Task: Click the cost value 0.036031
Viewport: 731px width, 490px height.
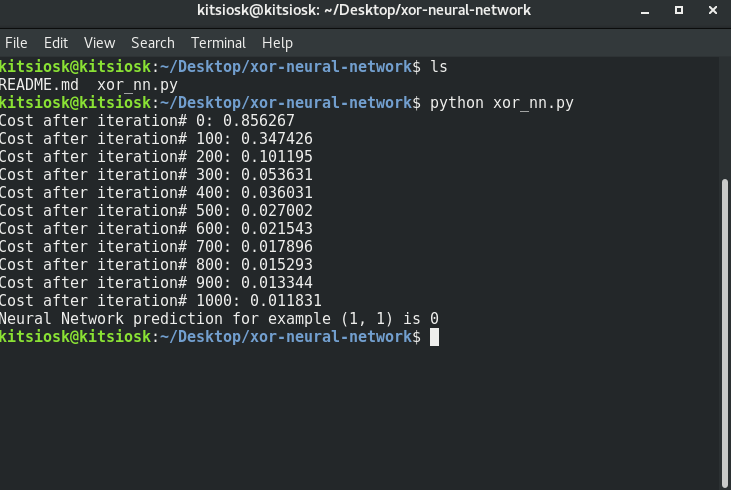Action: click(x=276, y=193)
